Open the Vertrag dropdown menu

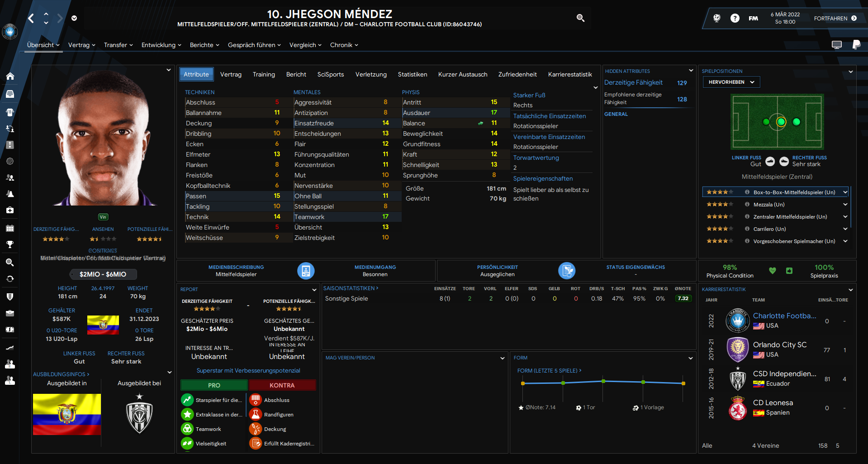click(81, 45)
